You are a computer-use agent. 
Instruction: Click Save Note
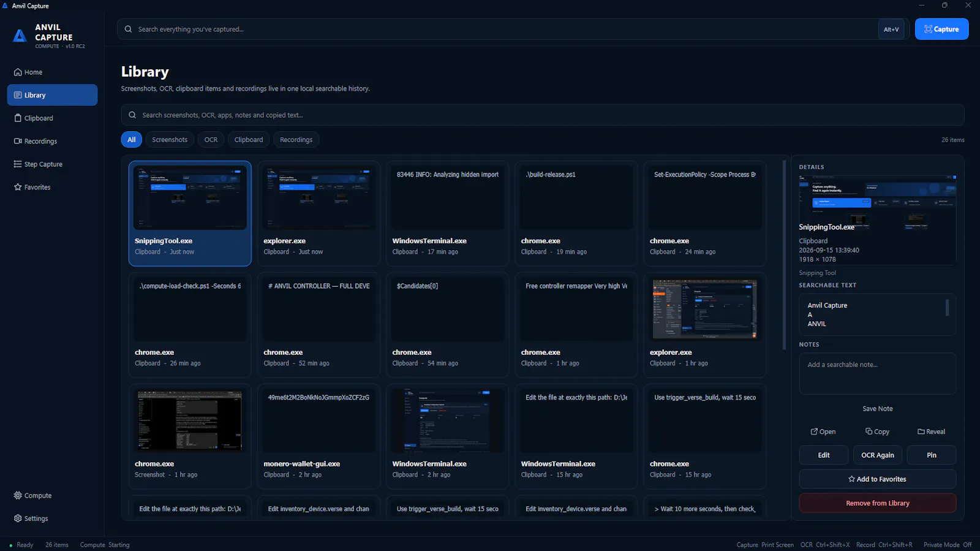coord(877,409)
